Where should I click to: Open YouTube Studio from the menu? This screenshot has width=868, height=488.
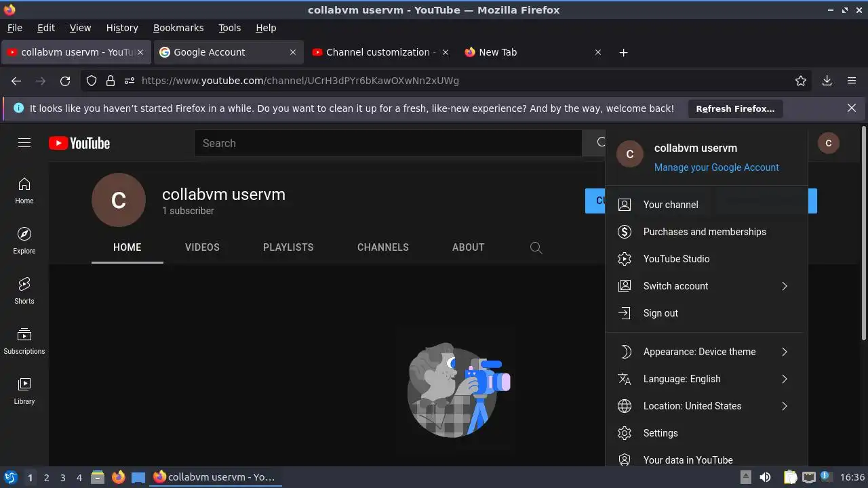coord(706,259)
